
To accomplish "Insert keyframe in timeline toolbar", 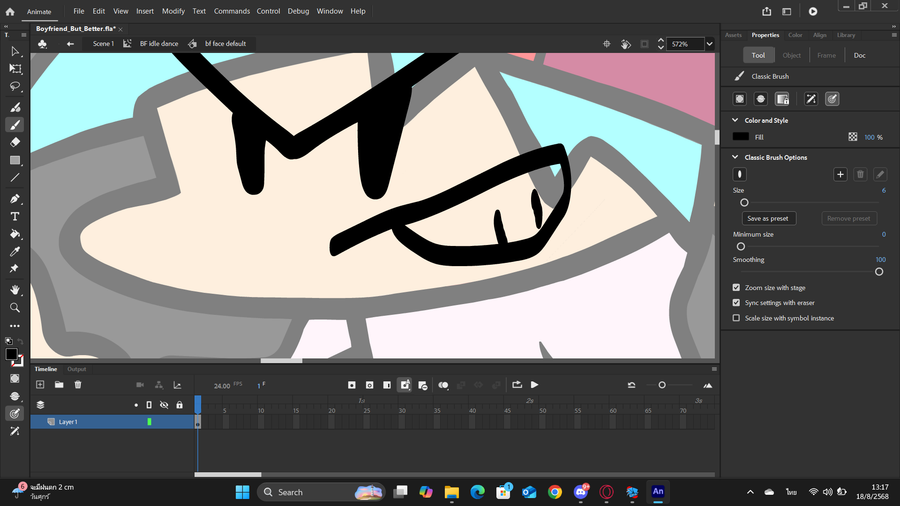I will point(352,385).
